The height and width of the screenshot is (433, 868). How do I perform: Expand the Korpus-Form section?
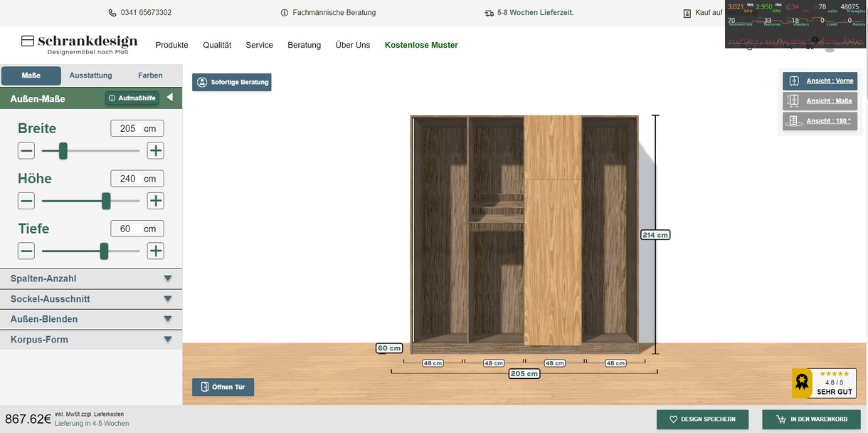91,340
